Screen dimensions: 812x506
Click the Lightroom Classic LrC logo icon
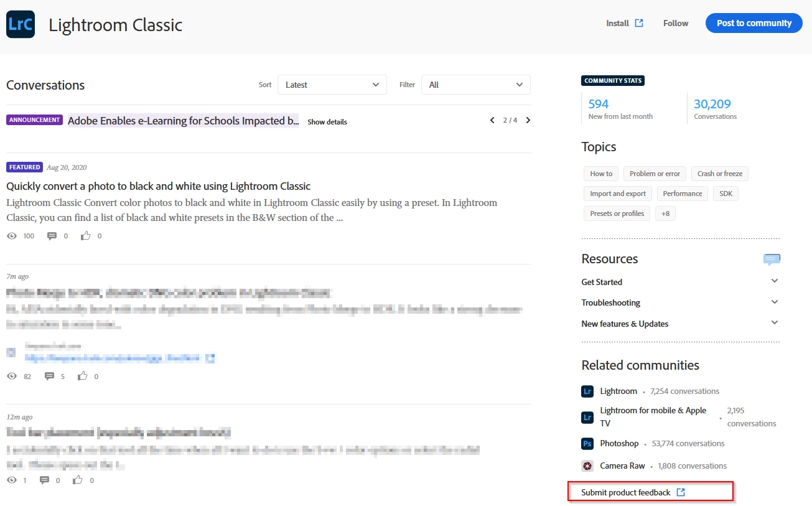tap(21, 24)
